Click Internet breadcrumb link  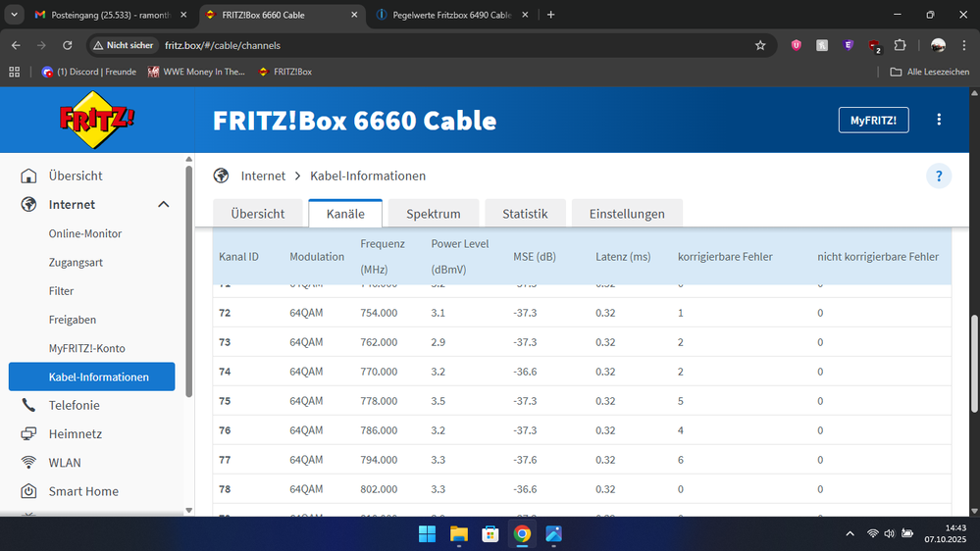point(263,176)
